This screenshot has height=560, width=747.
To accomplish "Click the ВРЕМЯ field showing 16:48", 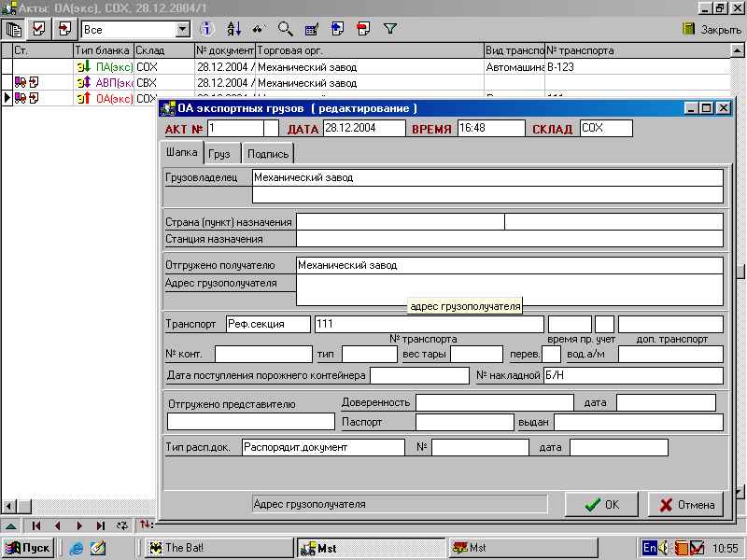I will 491,128.
